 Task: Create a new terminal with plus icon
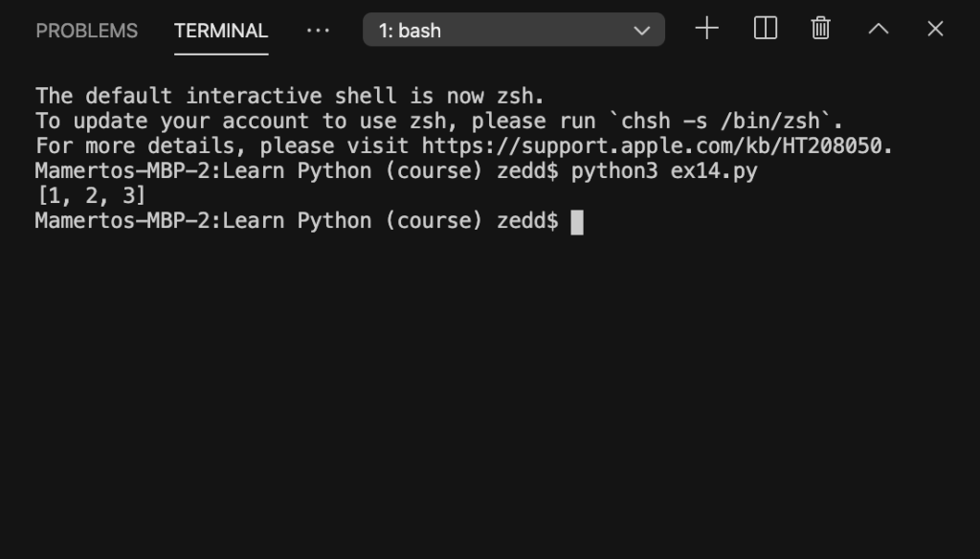pos(707,29)
